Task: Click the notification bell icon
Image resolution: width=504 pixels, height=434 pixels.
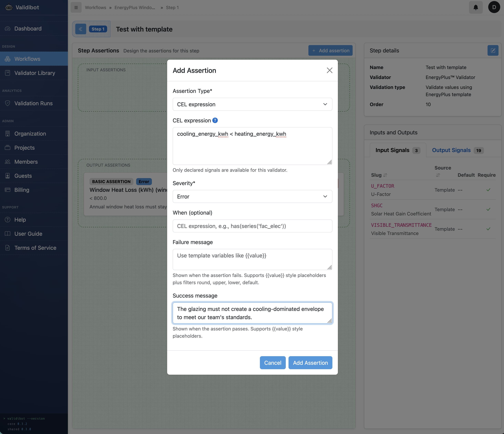Action: (x=476, y=8)
